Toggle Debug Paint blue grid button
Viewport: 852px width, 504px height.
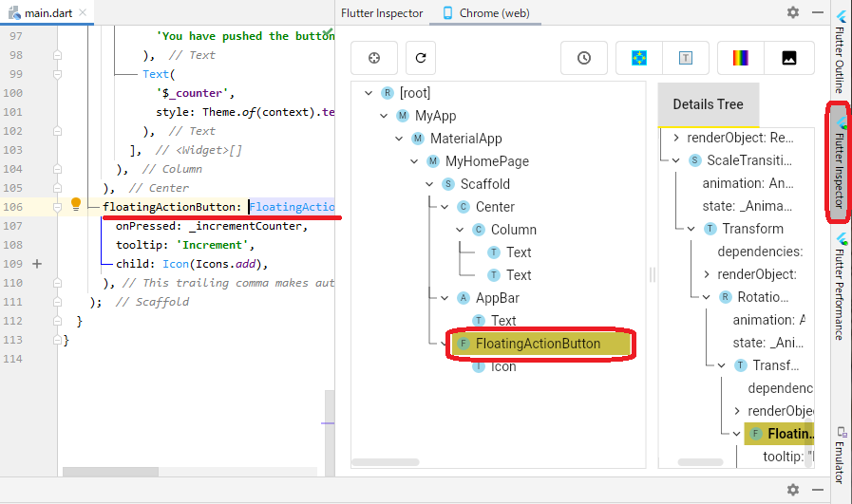pyautogui.click(x=639, y=58)
